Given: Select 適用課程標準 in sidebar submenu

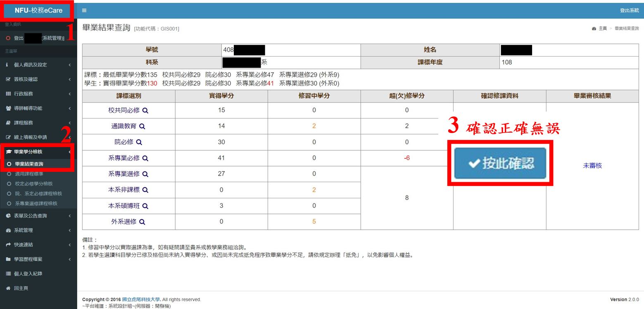Looking at the screenshot, I should [29, 174].
